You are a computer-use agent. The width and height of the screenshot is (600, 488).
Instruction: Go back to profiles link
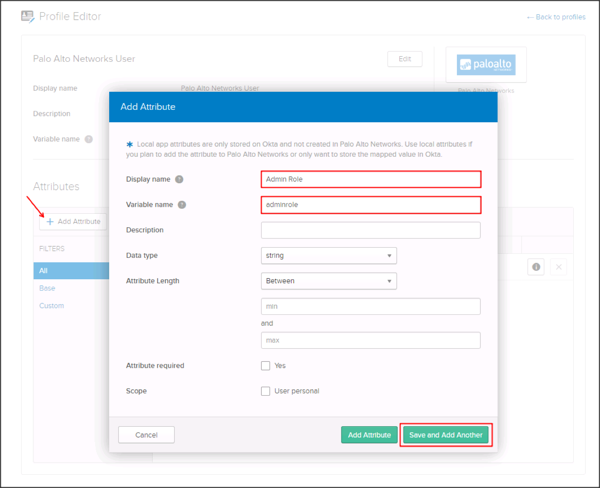pyautogui.click(x=556, y=18)
